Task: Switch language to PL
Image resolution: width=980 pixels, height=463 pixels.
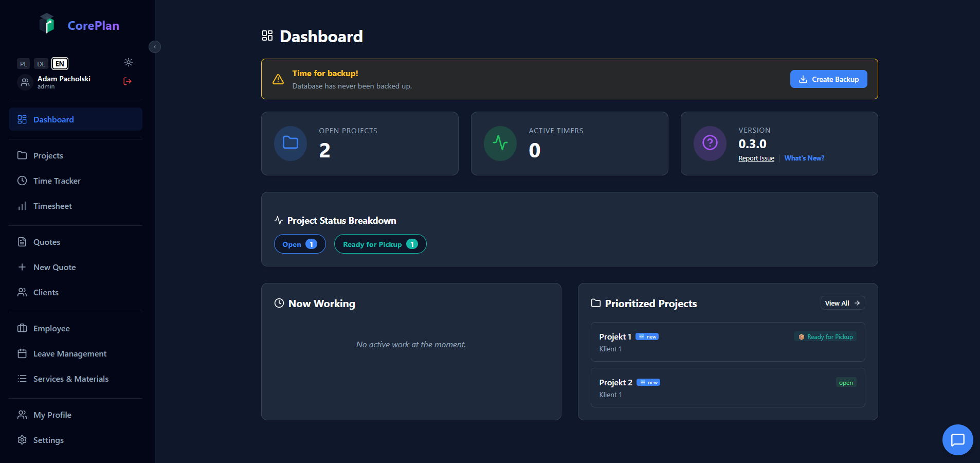Action: pyautogui.click(x=23, y=63)
